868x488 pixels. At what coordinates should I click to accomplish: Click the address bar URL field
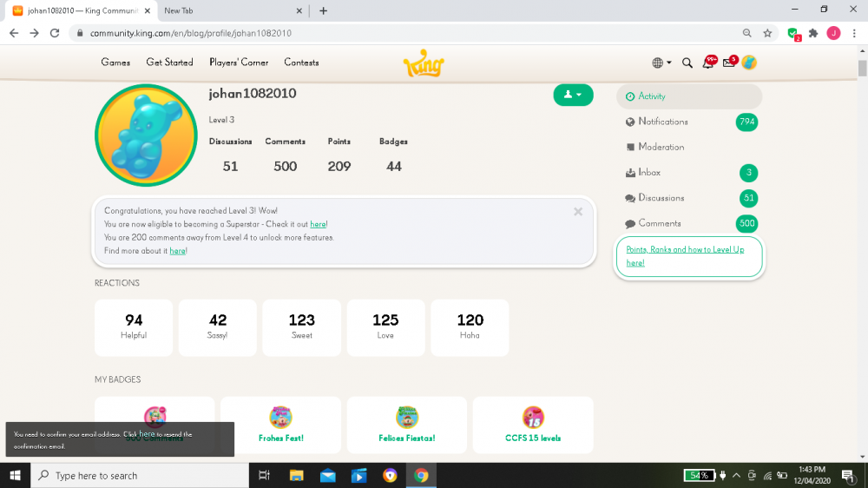(410, 33)
